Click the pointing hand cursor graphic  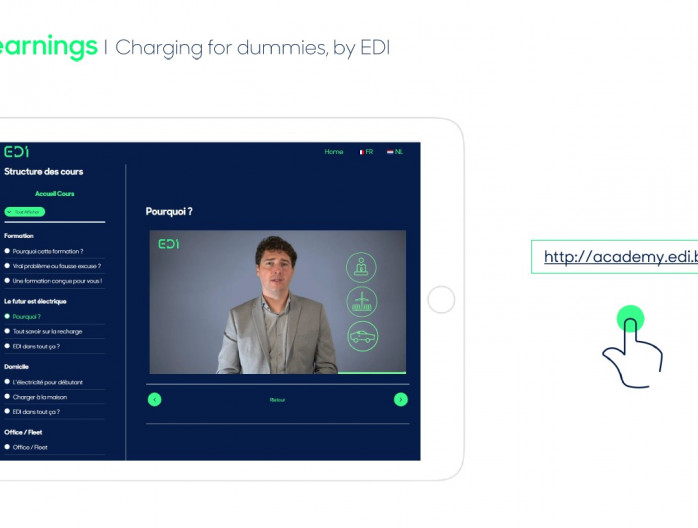(633, 347)
